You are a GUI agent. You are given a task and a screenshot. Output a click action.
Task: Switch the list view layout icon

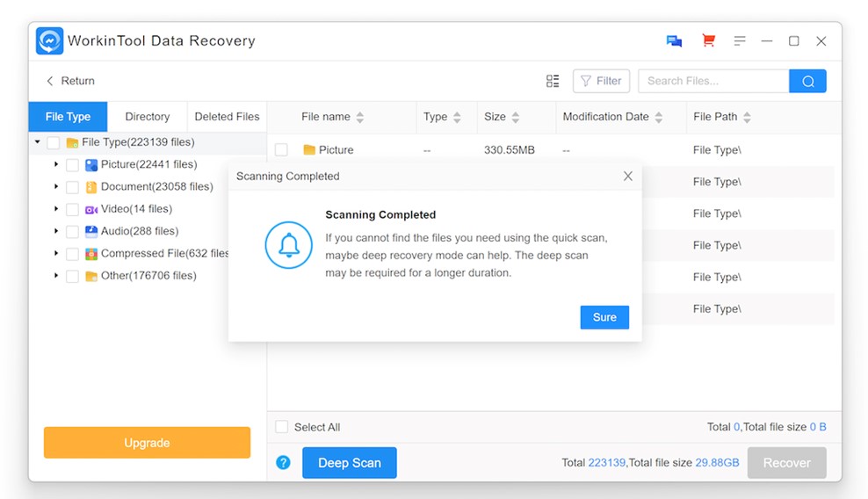pyautogui.click(x=553, y=81)
